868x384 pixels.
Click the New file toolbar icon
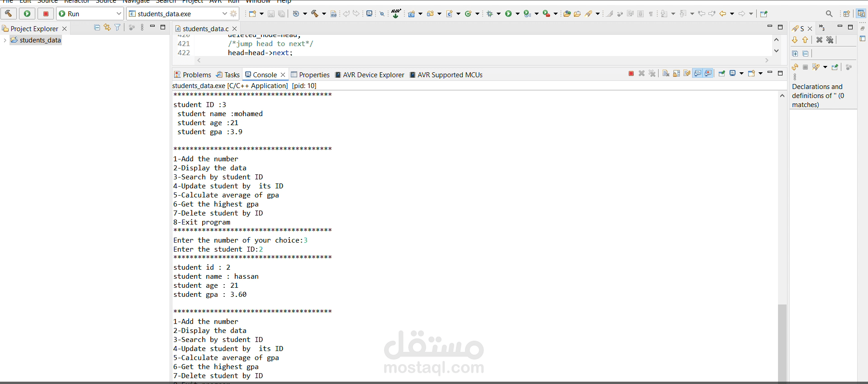(252, 14)
